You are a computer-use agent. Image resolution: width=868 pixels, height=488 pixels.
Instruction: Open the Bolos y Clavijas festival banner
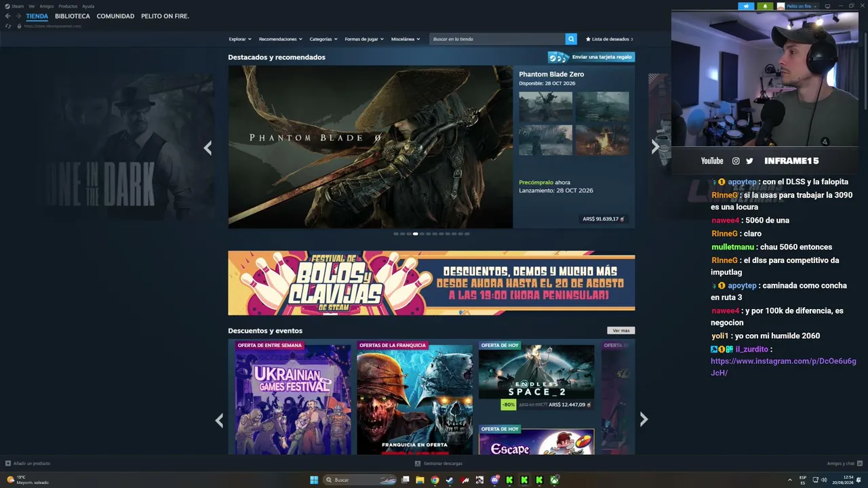click(431, 283)
